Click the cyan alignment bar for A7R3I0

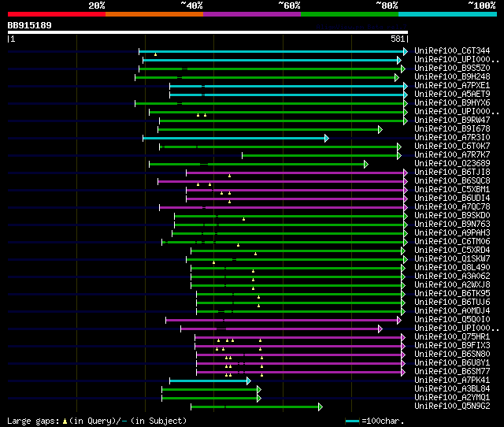236,138
